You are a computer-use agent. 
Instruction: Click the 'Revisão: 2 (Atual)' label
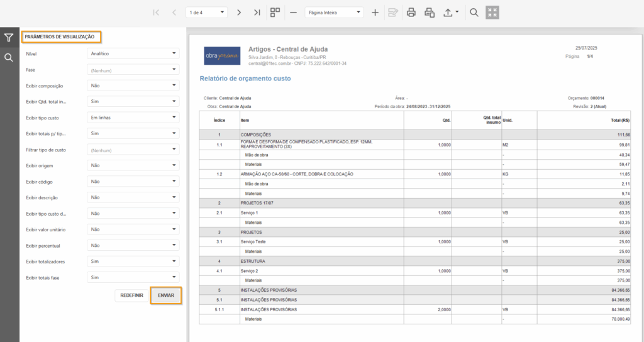590,106
